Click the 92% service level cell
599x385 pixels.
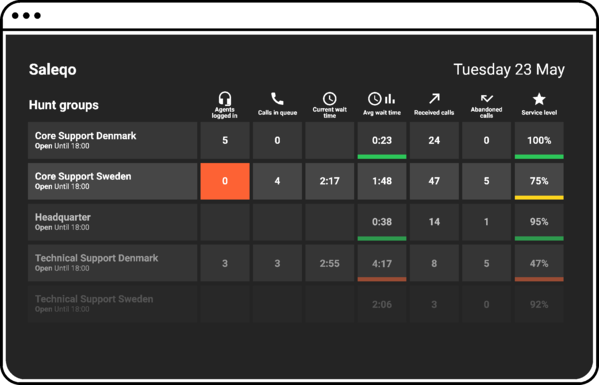click(539, 304)
